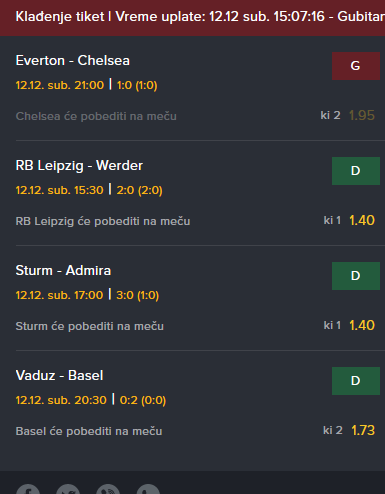Click the green D badge for Sturm - Admira

tap(356, 276)
